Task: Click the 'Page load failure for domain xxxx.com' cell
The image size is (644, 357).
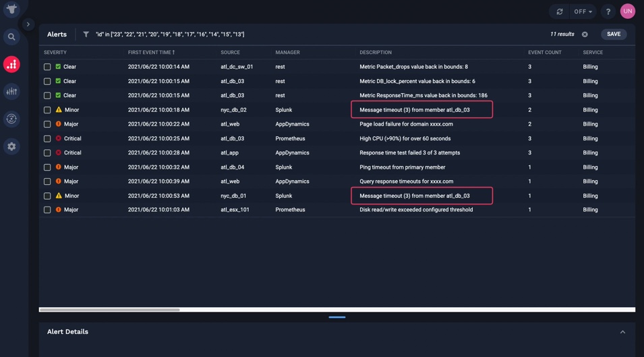Action: coord(406,123)
